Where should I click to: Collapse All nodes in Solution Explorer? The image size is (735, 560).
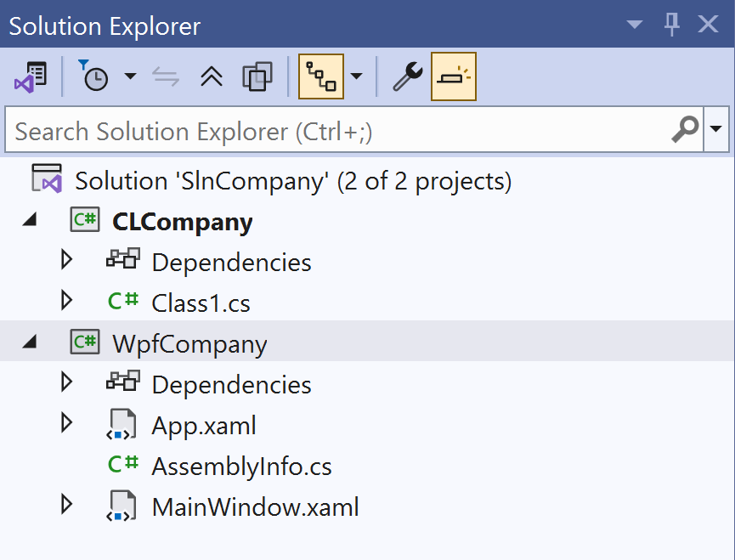click(211, 76)
